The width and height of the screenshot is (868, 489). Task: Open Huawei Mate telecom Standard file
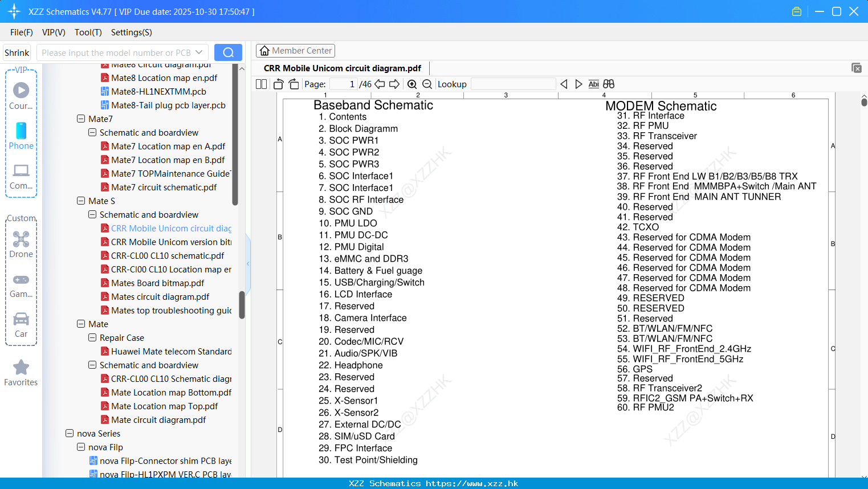(x=171, y=351)
